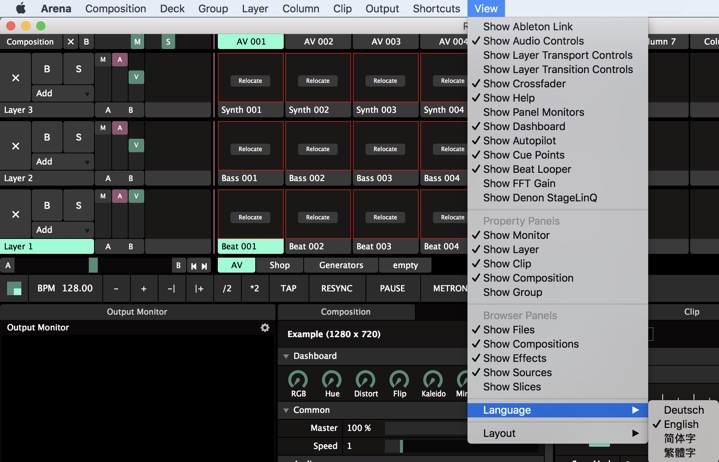719x462 pixels.
Task: Adjust the crossfader slider handle
Action: tap(93, 265)
